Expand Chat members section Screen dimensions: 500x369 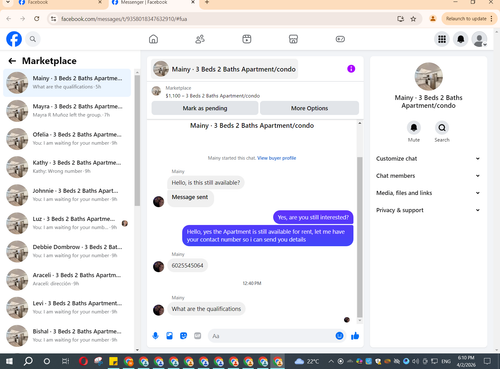428,176
